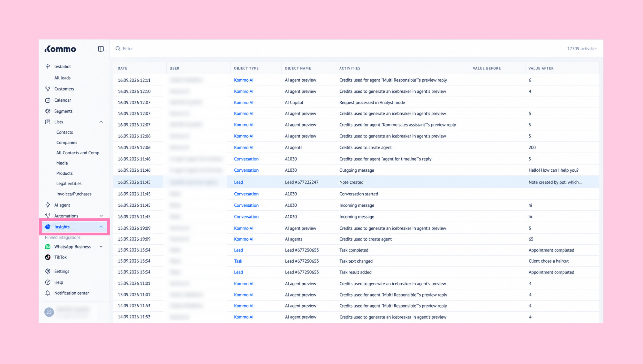
Task: Click the ACTIVITIES column header
Action: 350,68
